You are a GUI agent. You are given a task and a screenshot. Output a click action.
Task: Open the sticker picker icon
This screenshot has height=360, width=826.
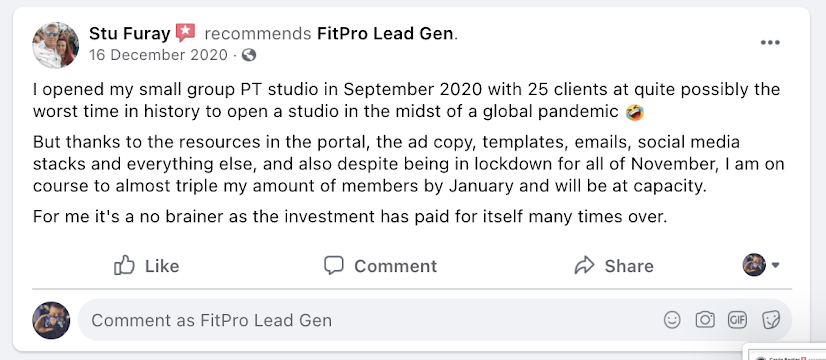pos(771,320)
